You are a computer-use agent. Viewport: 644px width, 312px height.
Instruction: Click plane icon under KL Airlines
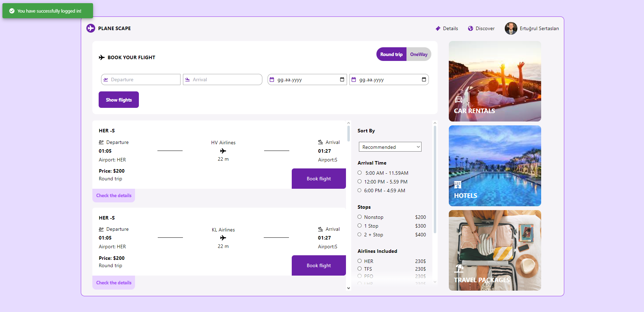[223, 238]
